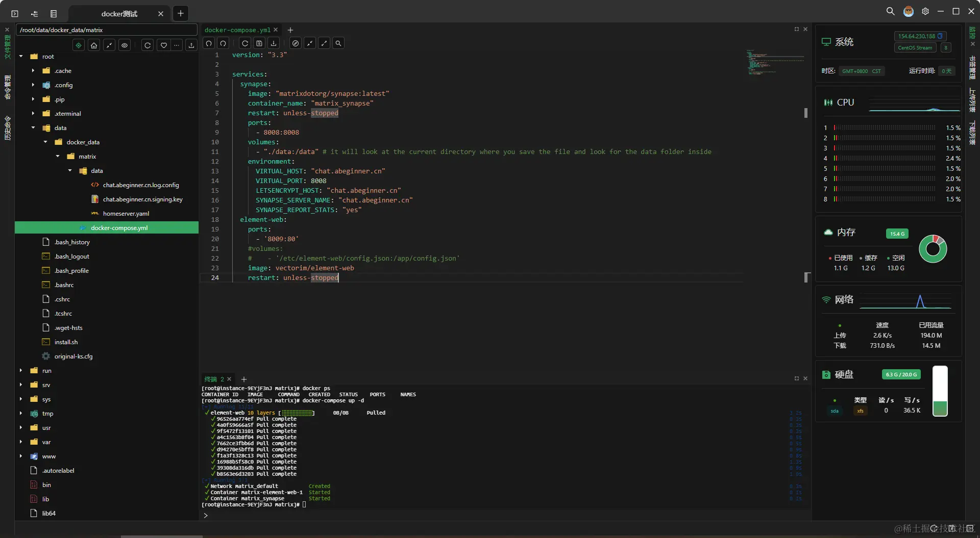
Task: Open a new editor tab with the plus button
Action: pyautogui.click(x=290, y=30)
